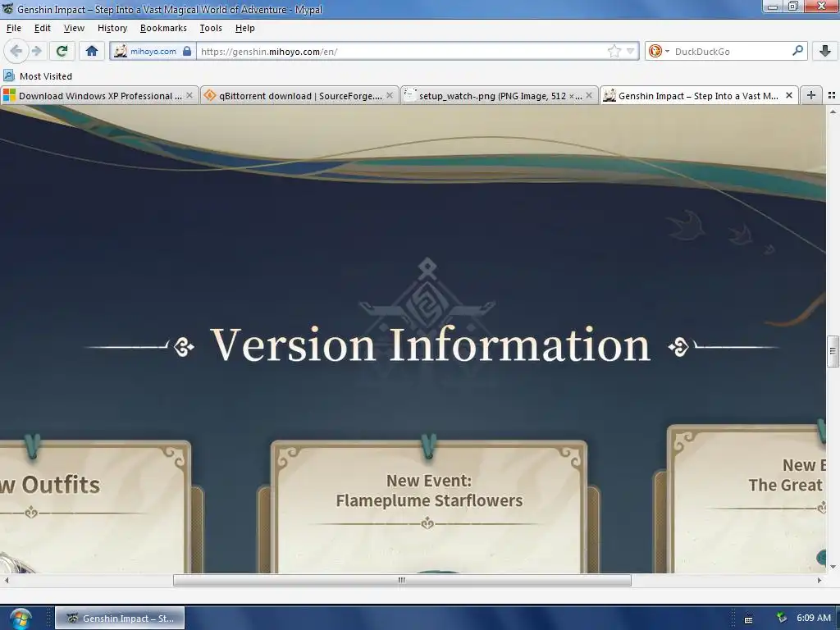The height and width of the screenshot is (630, 840).
Task: Open the History menu
Action: [112, 28]
